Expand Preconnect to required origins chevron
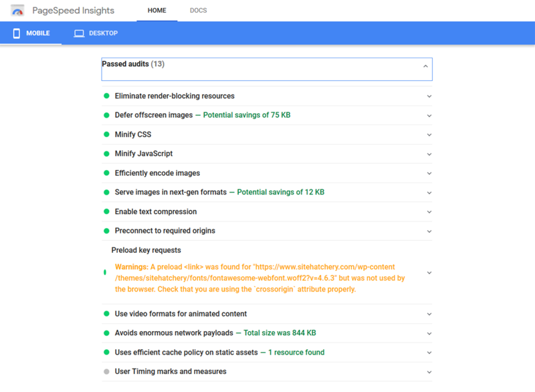The height and width of the screenshot is (392, 535). point(429,231)
